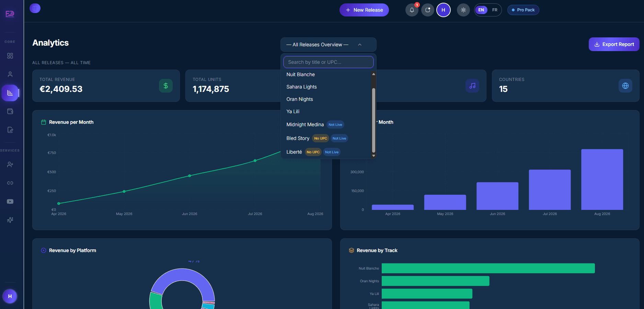Open the artist profile icon in sidebar

pos(10,74)
